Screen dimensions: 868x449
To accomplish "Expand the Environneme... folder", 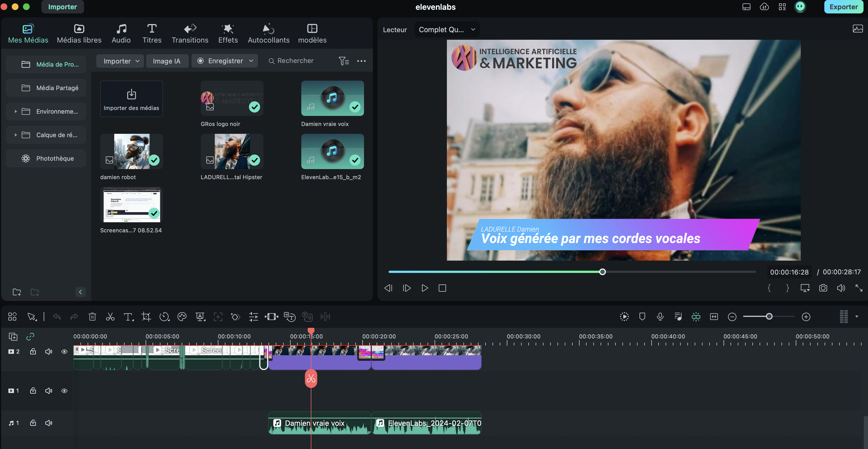I will [x=15, y=111].
